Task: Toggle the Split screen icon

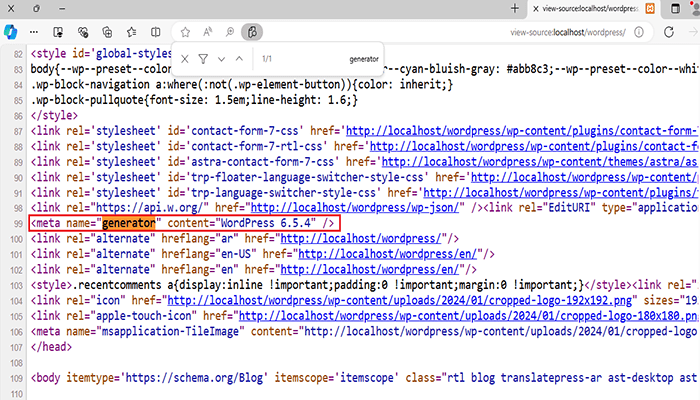Action: (x=155, y=32)
